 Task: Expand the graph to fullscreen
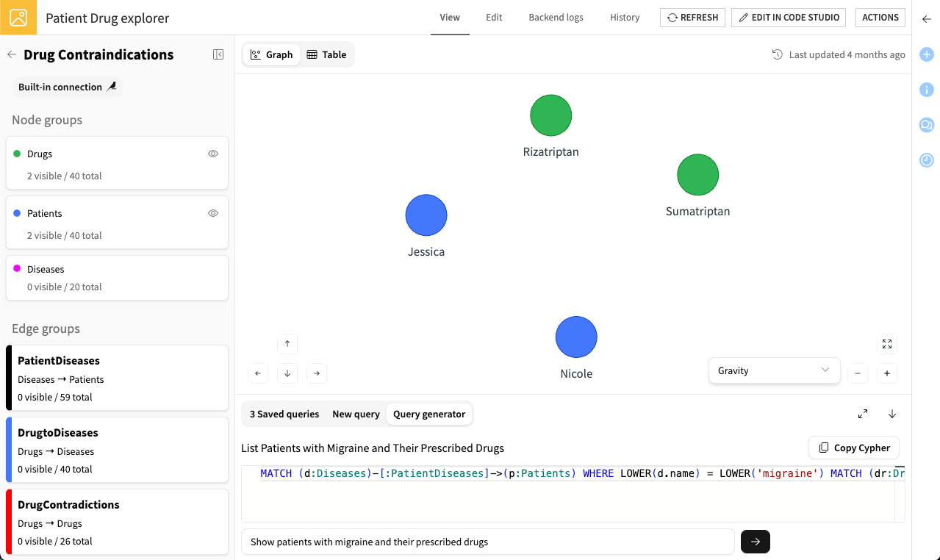(x=886, y=343)
